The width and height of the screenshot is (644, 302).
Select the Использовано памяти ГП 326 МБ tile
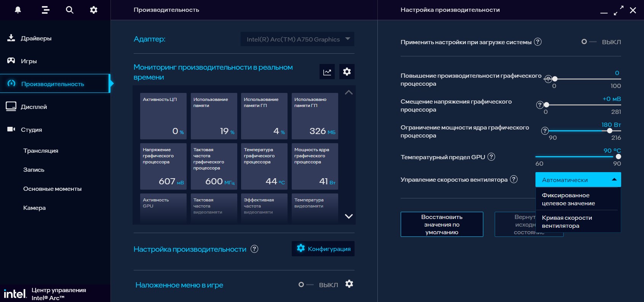click(315, 116)
